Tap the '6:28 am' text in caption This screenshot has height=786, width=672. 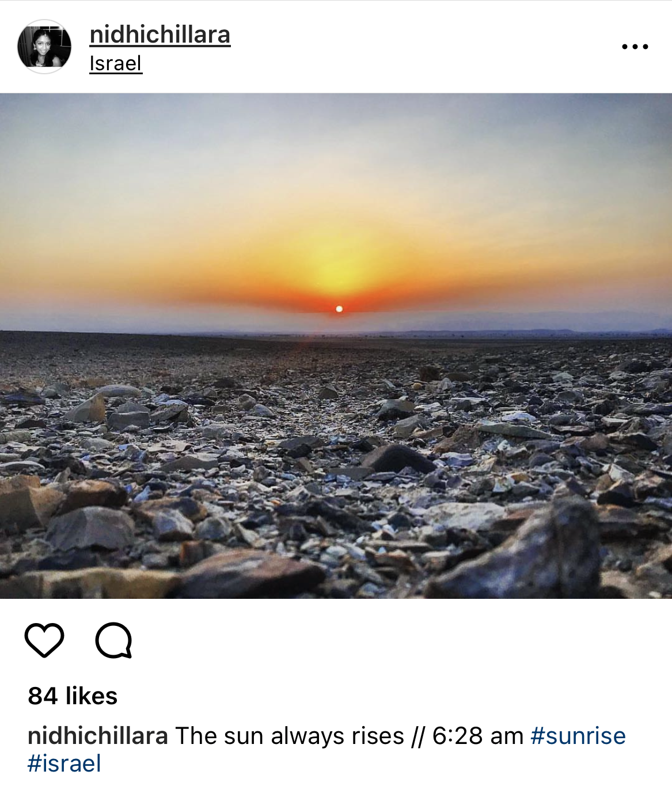(478, 736)
